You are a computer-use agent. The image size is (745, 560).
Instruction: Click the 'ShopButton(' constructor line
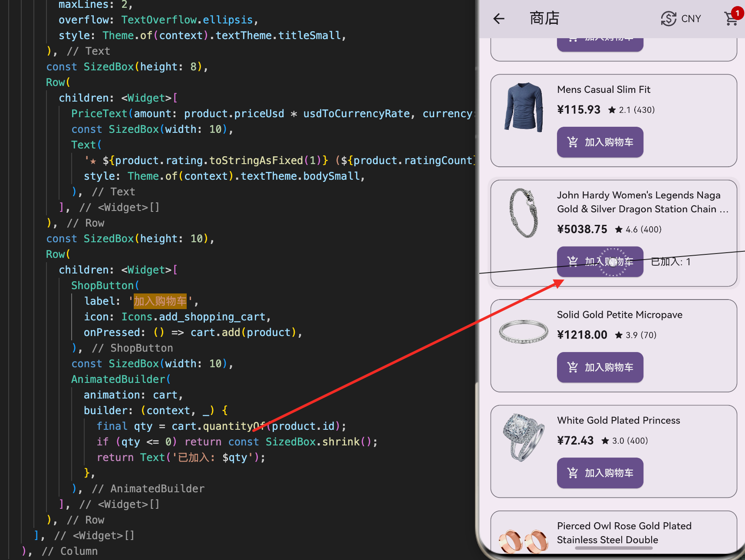(x=105, y=286)
